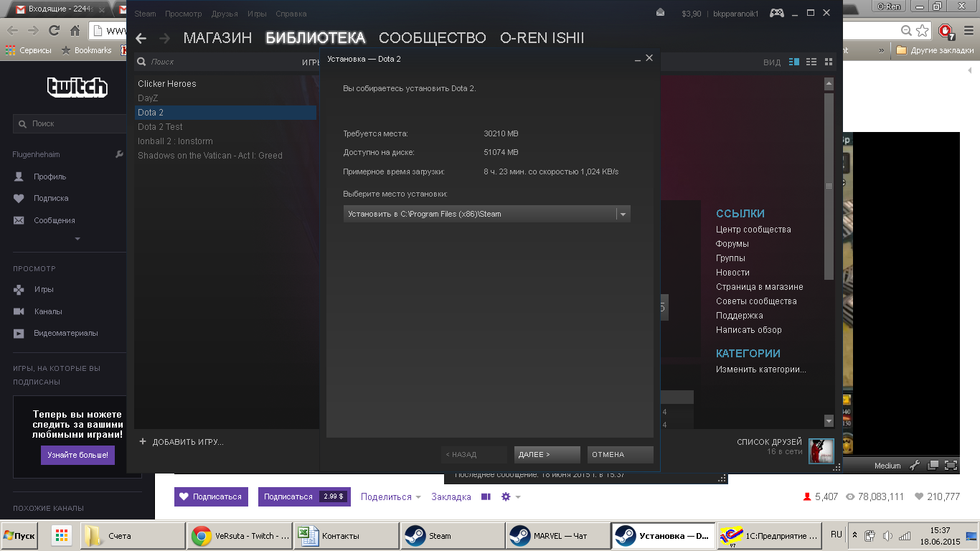Click Изменить категории link
Image resolution: width=980 pixels, height=551 pixels.
click(761, 369)
